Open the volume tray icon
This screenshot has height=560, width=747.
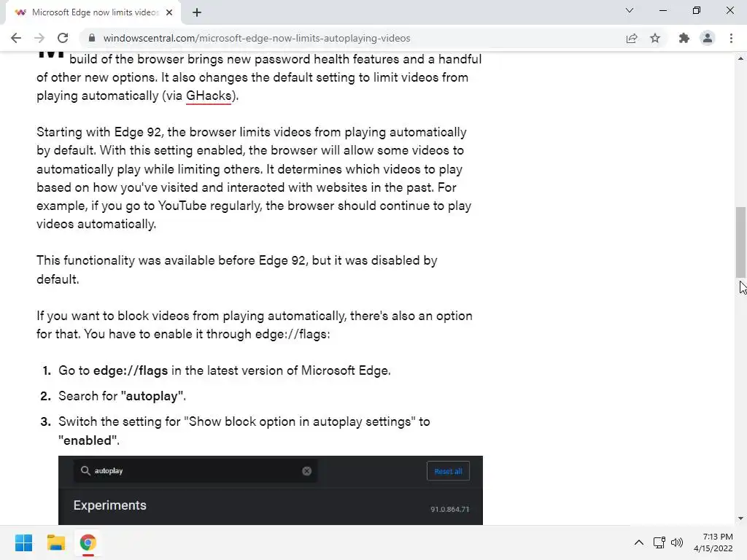pos(676,542)
